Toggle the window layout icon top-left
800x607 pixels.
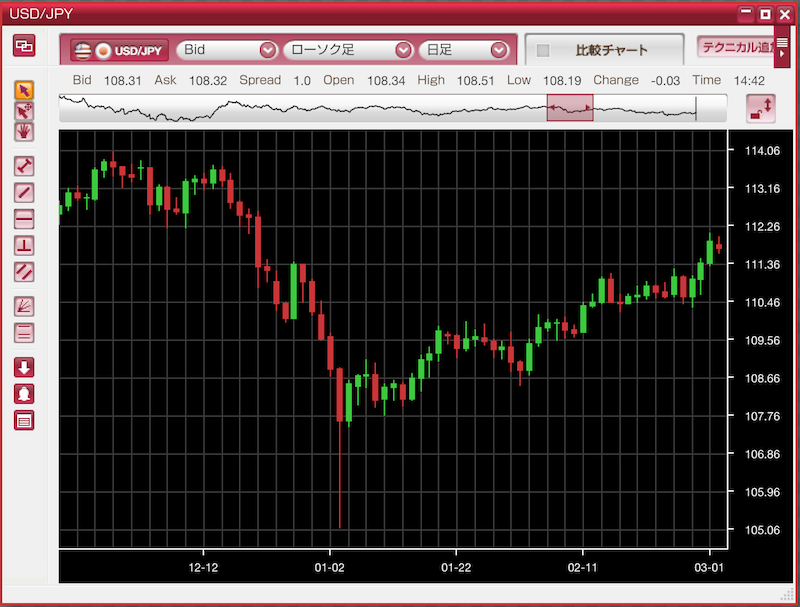pyautogui.click(x=24, y=46)
